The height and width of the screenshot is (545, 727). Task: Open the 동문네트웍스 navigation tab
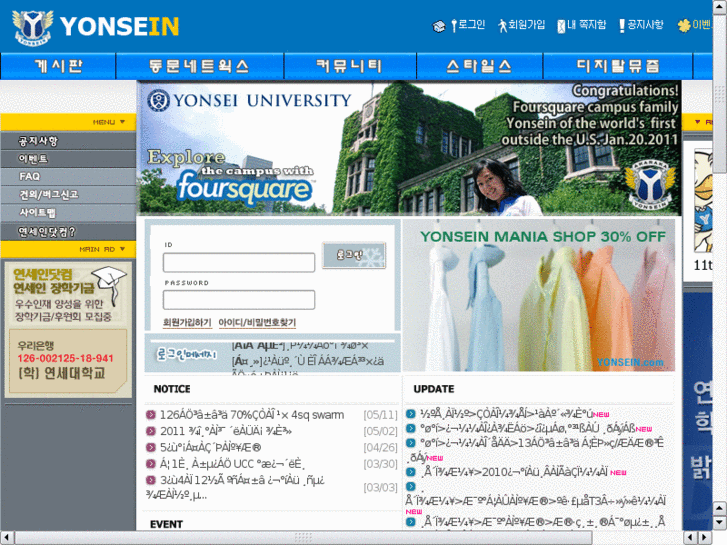[199, 66]
